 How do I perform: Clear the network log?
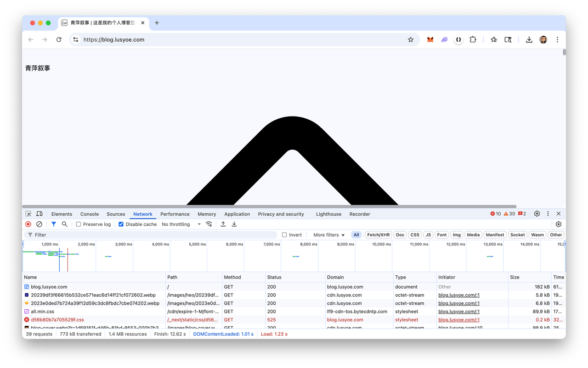coord(39,224)
